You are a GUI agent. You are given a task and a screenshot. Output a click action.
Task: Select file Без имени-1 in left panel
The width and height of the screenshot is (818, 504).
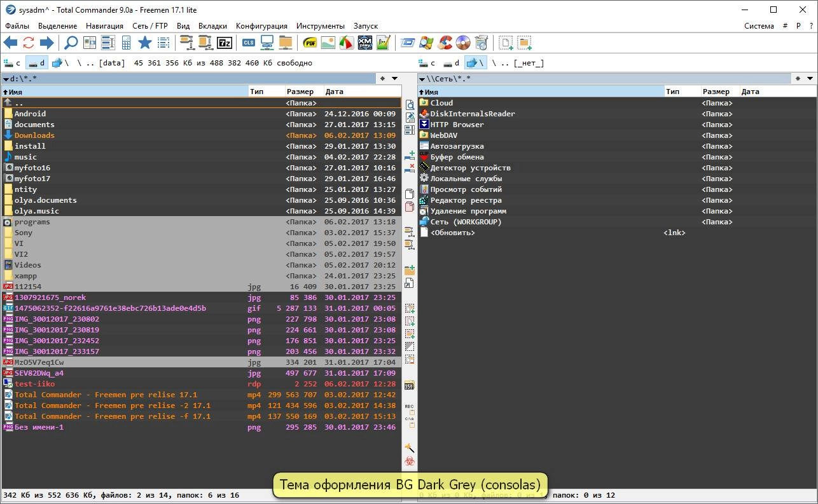[x=201, y=427]
